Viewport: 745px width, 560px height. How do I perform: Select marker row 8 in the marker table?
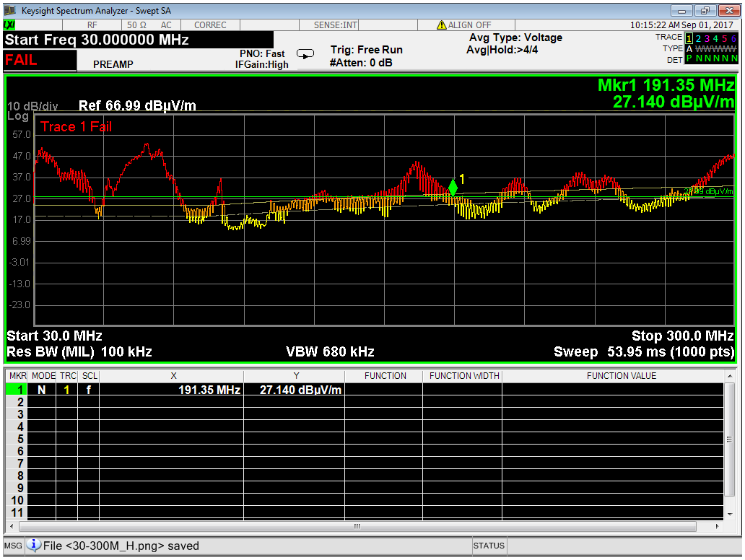pyautogui.click(x=17, y=476)
